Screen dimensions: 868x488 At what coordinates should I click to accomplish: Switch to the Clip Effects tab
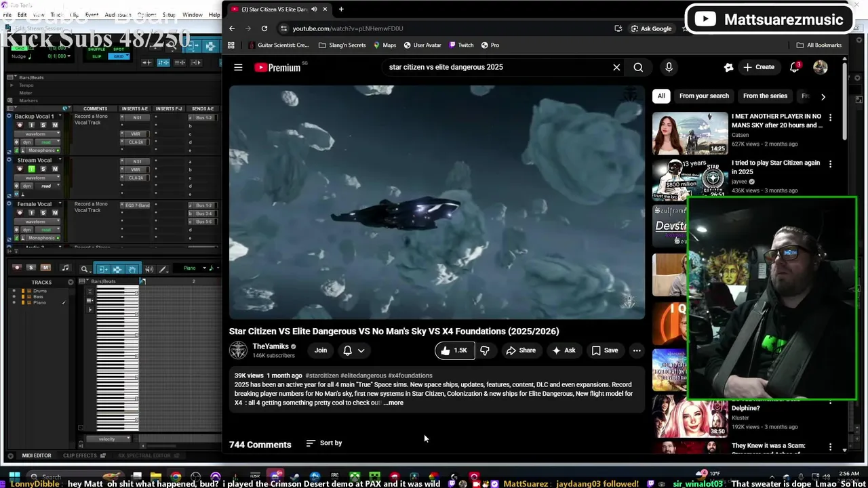[x=84, y=455]
